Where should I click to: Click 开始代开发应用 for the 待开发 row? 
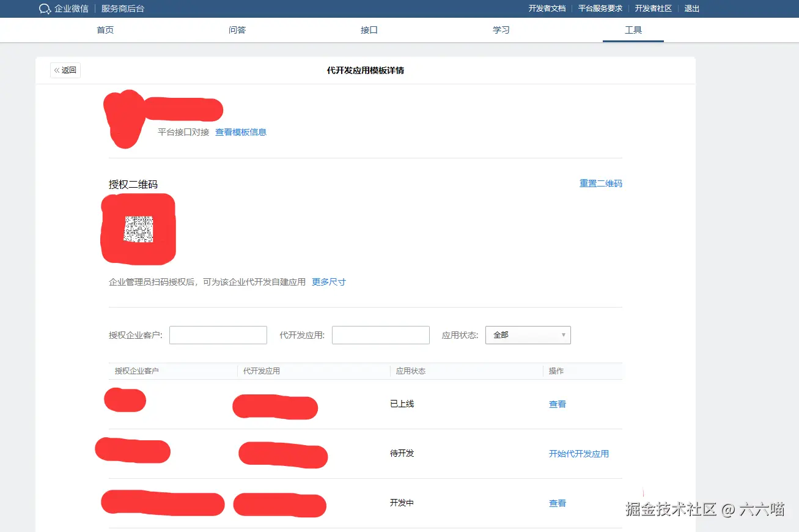[579, 454]
